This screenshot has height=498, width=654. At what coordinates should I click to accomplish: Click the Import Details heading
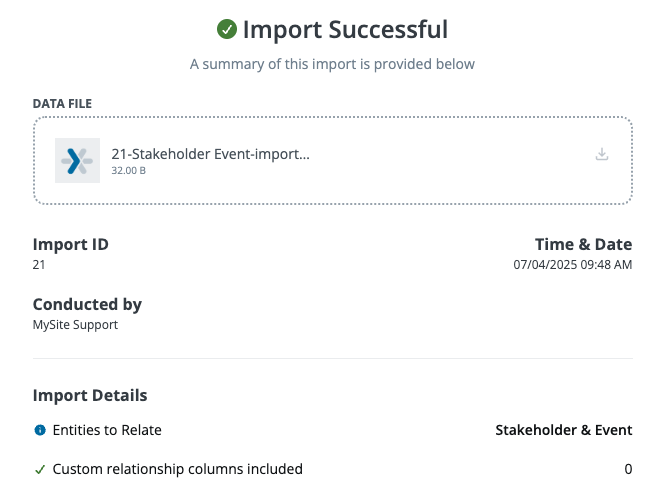90,395
